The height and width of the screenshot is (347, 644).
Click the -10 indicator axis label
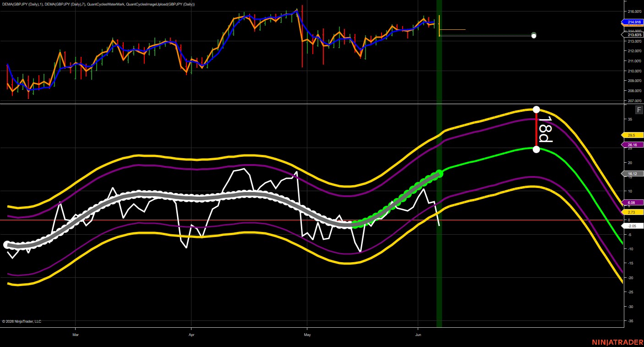point(630,249)
